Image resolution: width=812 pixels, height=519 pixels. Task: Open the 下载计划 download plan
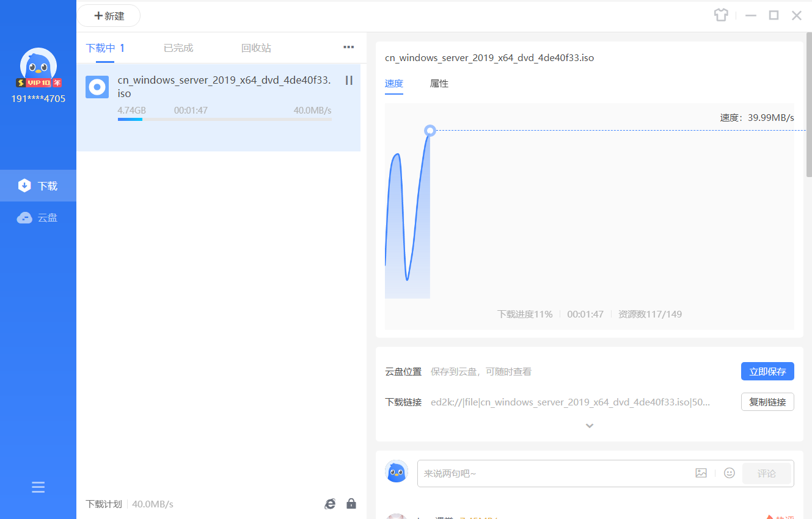click(x=104, y=504)
